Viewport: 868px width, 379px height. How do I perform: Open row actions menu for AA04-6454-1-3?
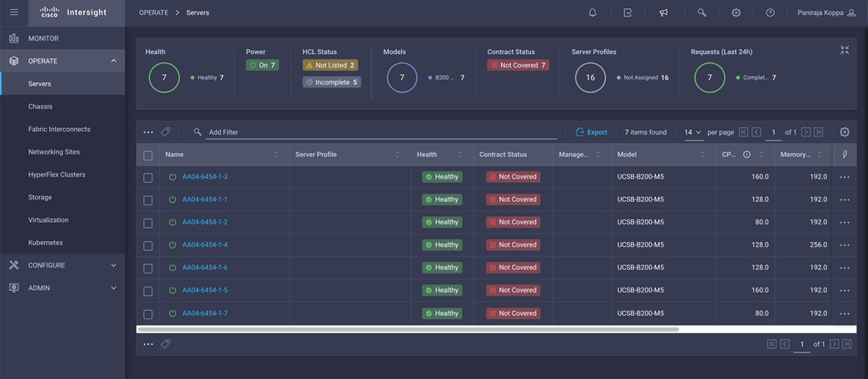click(844, 177)
